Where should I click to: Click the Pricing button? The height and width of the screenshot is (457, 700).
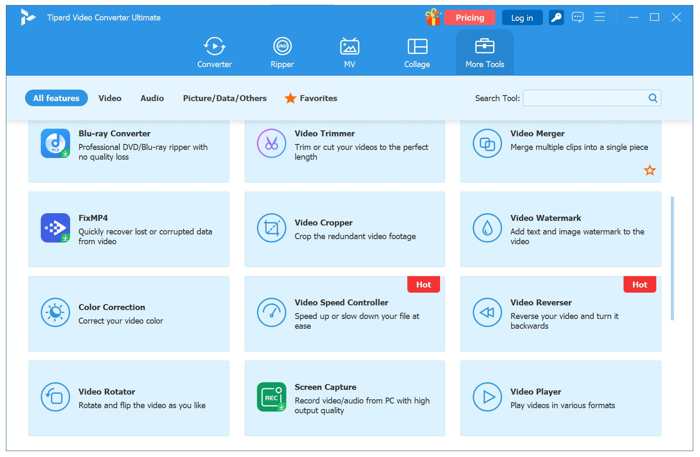[x=469, y=17]
